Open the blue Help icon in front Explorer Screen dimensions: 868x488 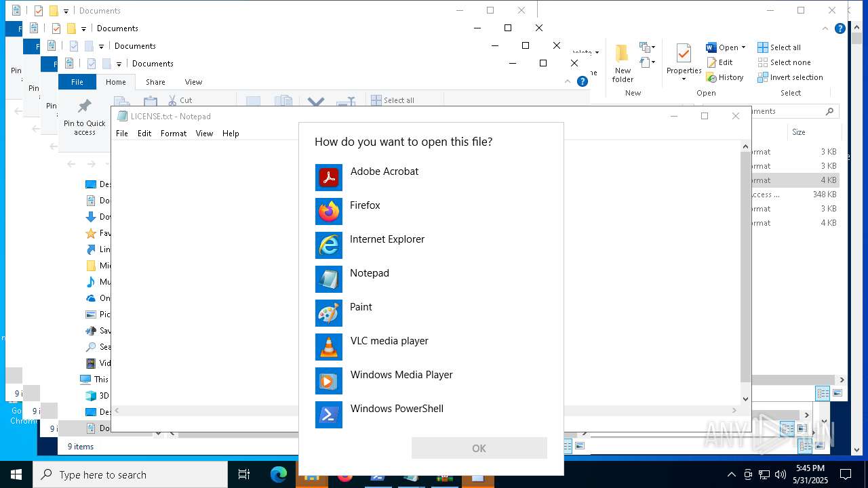[x=582, y=81]
